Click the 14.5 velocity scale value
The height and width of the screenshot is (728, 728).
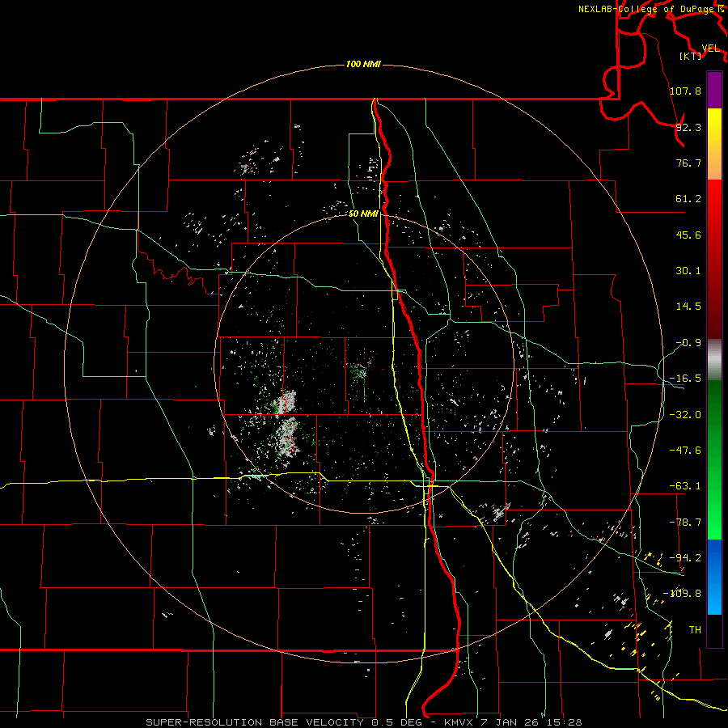688,307
